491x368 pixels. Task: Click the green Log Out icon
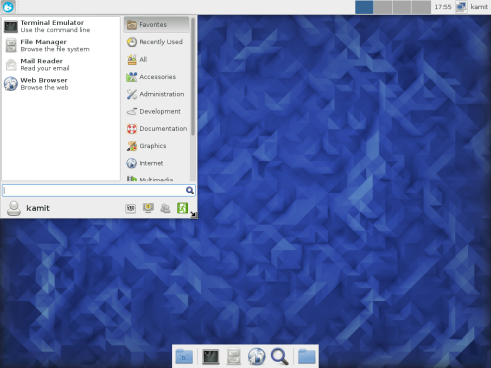click(x=182, y=208)
